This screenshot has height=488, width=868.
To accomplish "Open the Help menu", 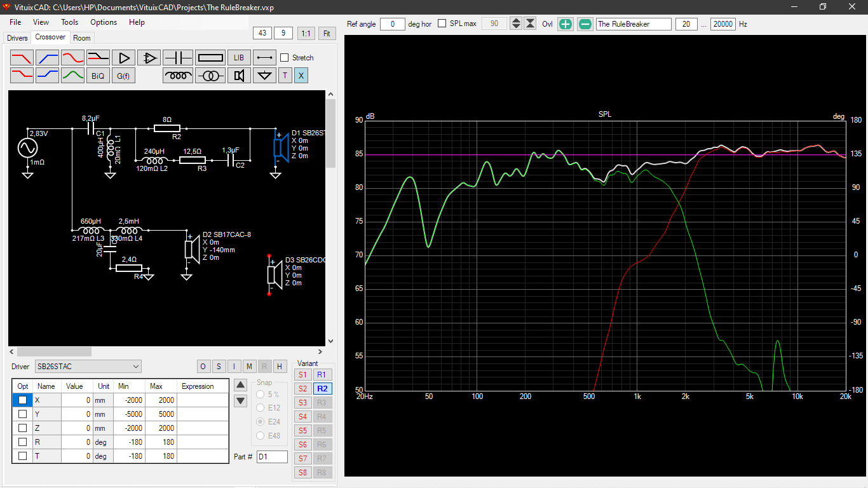I will (137, 22).
